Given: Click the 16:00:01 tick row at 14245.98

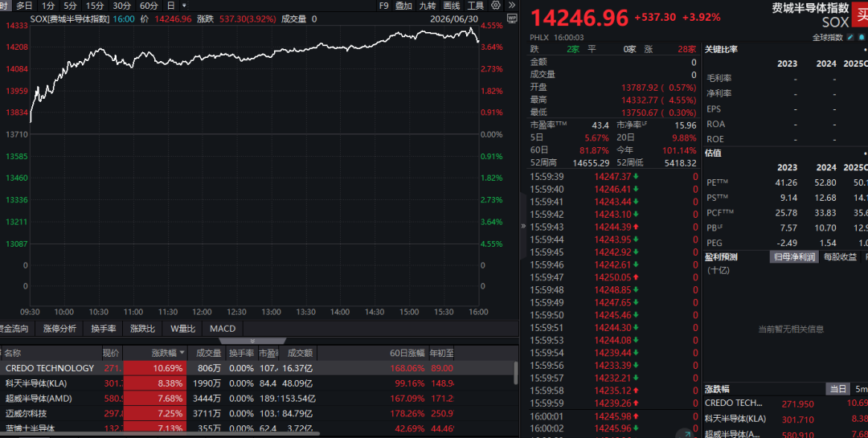Looking at the screenshot, I should pyautogui.click(x=614, y=416).
